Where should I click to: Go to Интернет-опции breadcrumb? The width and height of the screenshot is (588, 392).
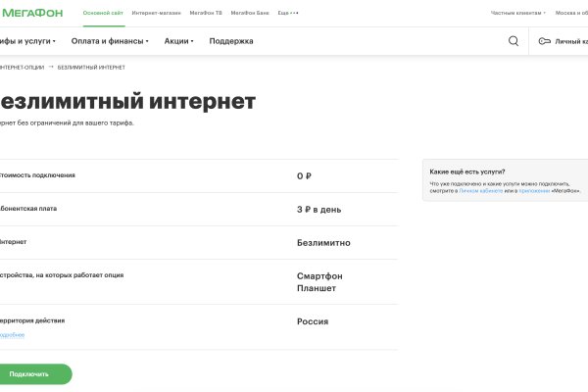click(22, 67)
